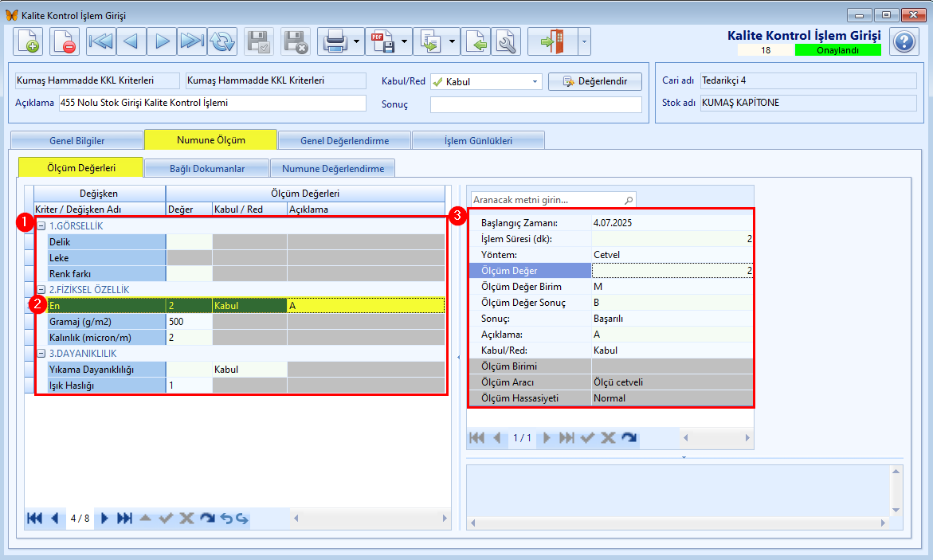Viewport: 933px width, 560px height.
Task: Open the copy-documents dropdown arrow
Action: (x=452, y=41)
